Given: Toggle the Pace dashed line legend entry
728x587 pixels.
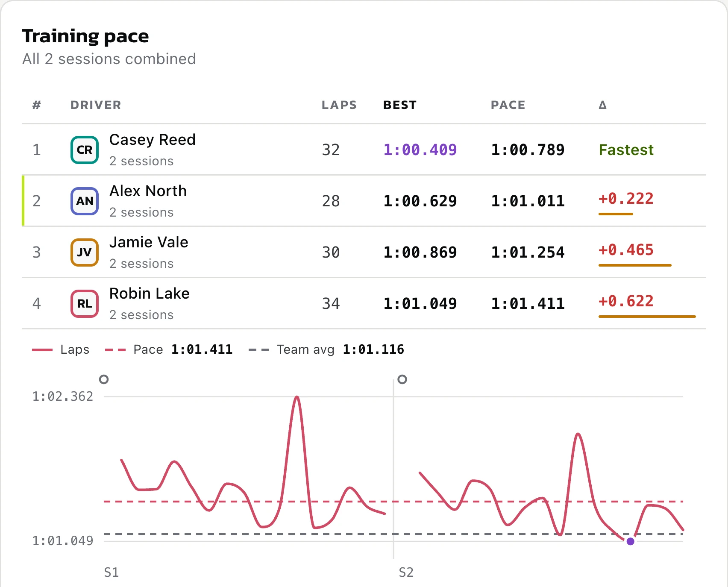Looking at the screenshot, I should coord(169,349).
